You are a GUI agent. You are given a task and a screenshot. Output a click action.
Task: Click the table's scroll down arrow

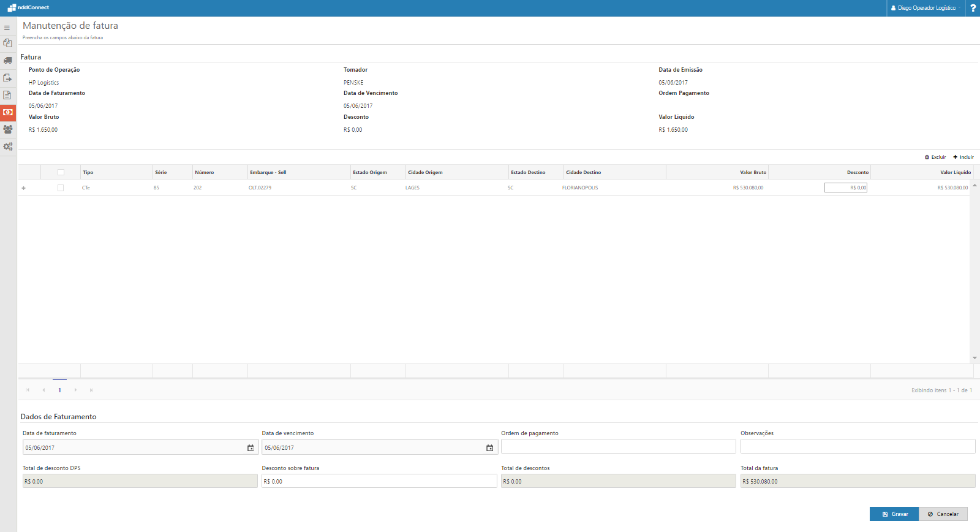tap(974, 358)
